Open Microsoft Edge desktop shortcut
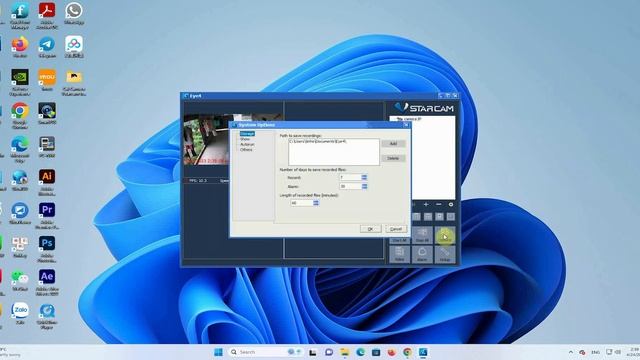 tap(20, 149)
